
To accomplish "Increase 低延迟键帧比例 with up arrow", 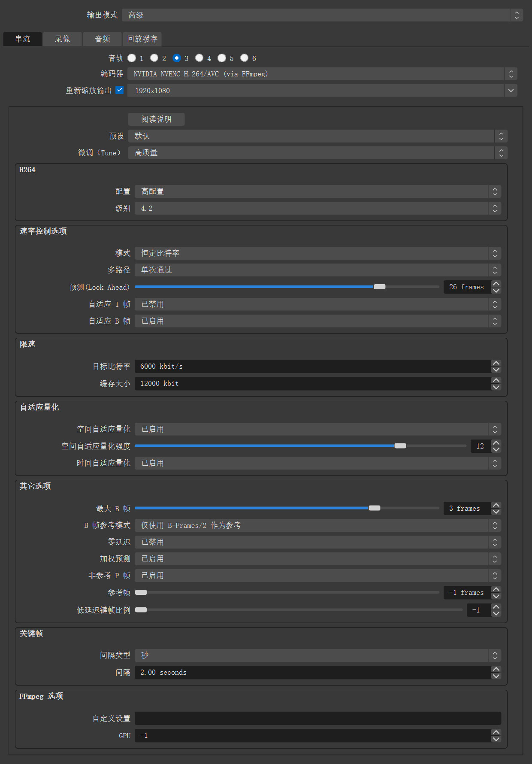I will (496, 606).
